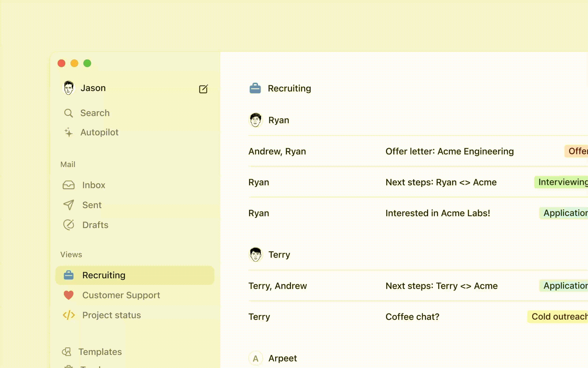The height and width of the screenshot is (368, 588).
Task: Click Ryan's avatar in group header
Action: pyautogui.click(x=255, y=120)
